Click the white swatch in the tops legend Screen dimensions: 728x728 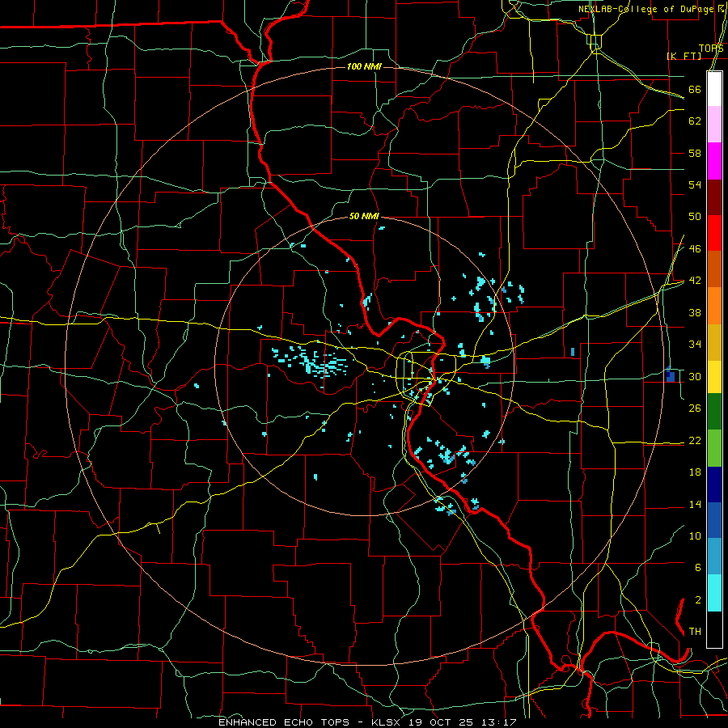pyautogui.click(x=714, y=89)
